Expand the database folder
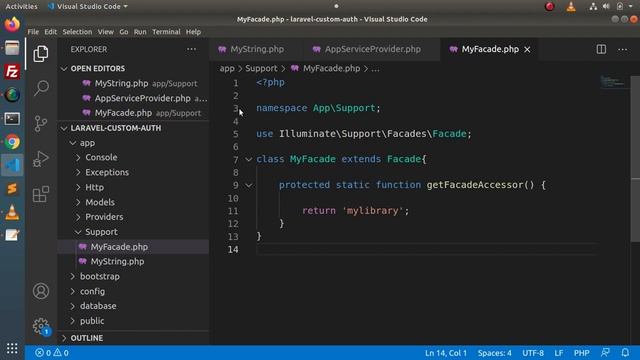This screenshot has width=640, height=360. pos(73,306)
